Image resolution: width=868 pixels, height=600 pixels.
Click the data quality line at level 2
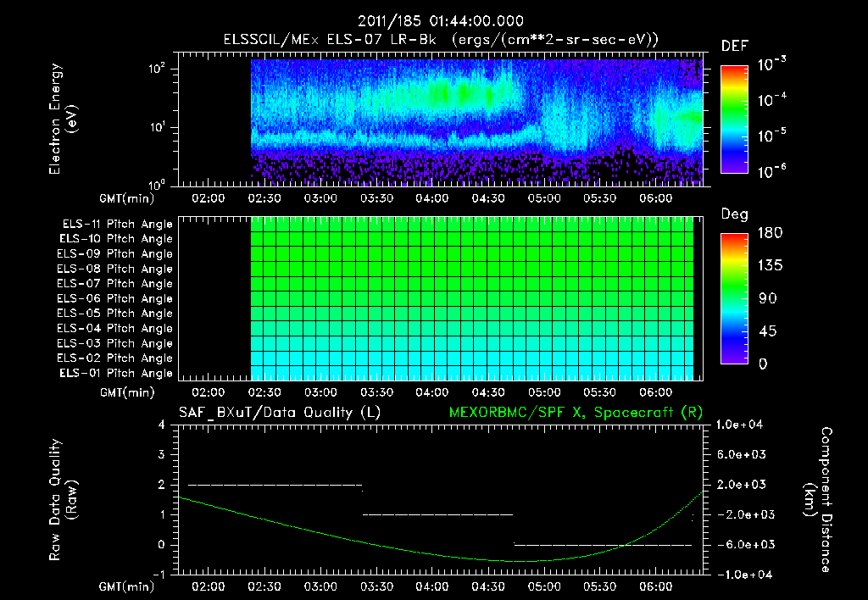pos(275,485)
